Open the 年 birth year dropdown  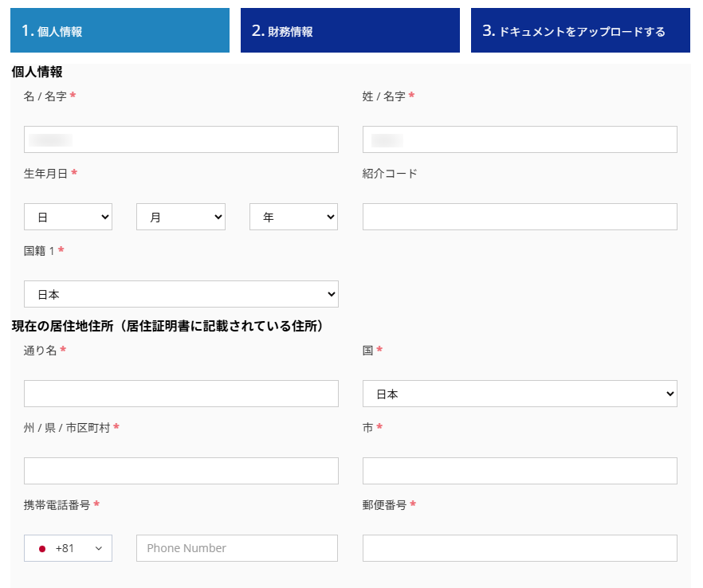pos(293,217)
